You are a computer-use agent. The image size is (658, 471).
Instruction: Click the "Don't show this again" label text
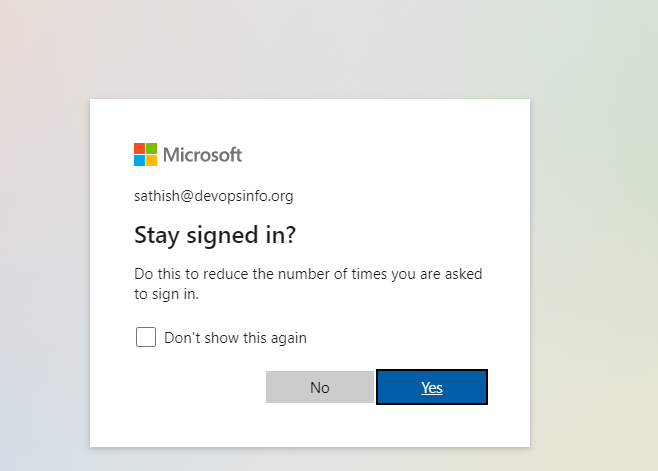pos(235,338)
